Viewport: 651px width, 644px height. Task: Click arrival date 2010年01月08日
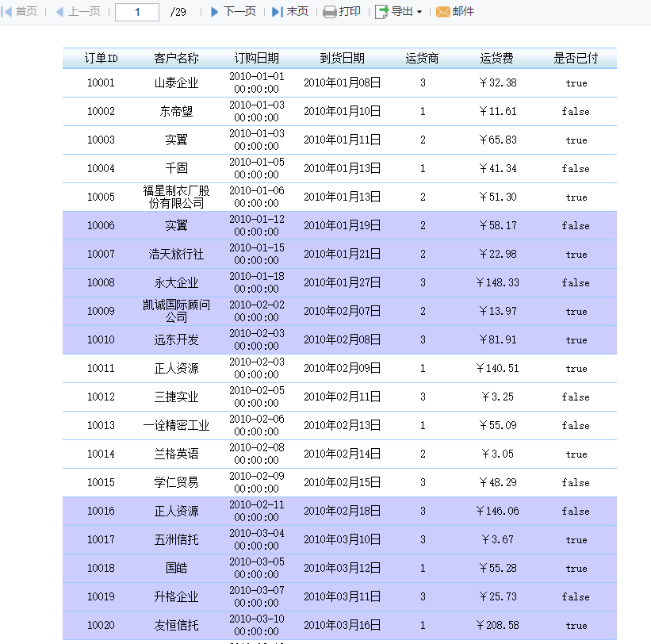(342, 82)
